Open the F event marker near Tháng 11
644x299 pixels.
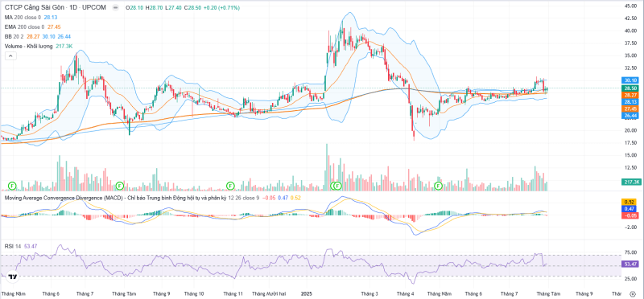[230, 186]
